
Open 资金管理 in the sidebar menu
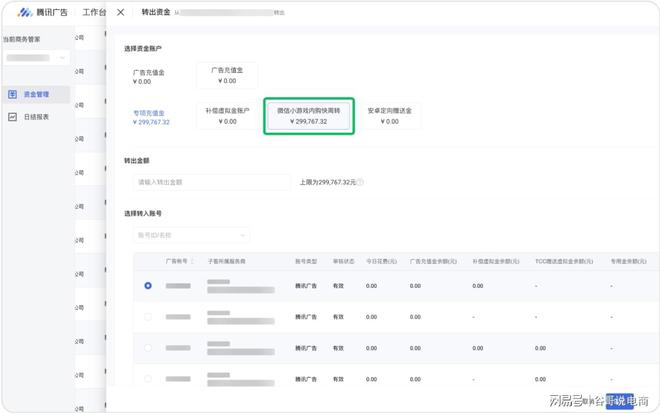(x=37, y=95)
